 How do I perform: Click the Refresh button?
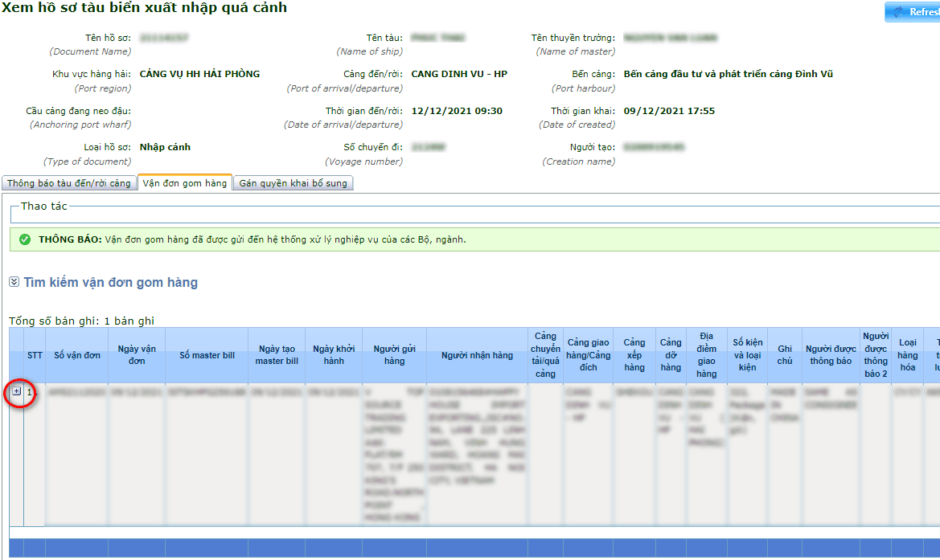(913, 12)
